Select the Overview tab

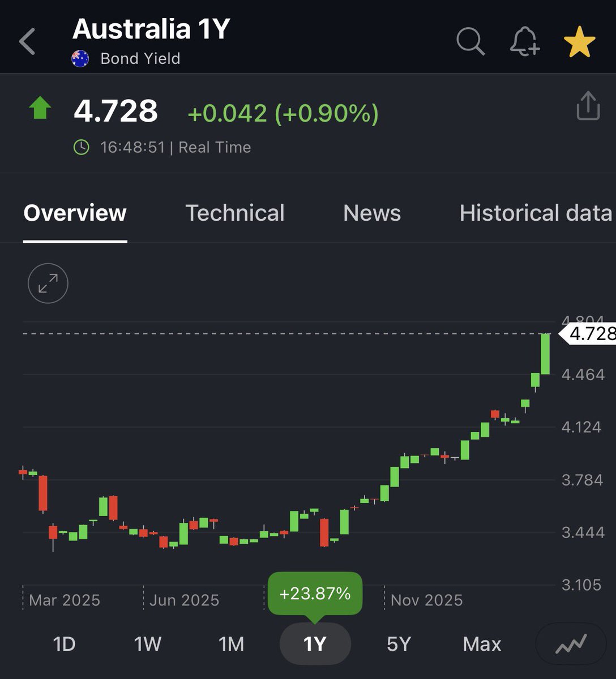tap(75, 213)
